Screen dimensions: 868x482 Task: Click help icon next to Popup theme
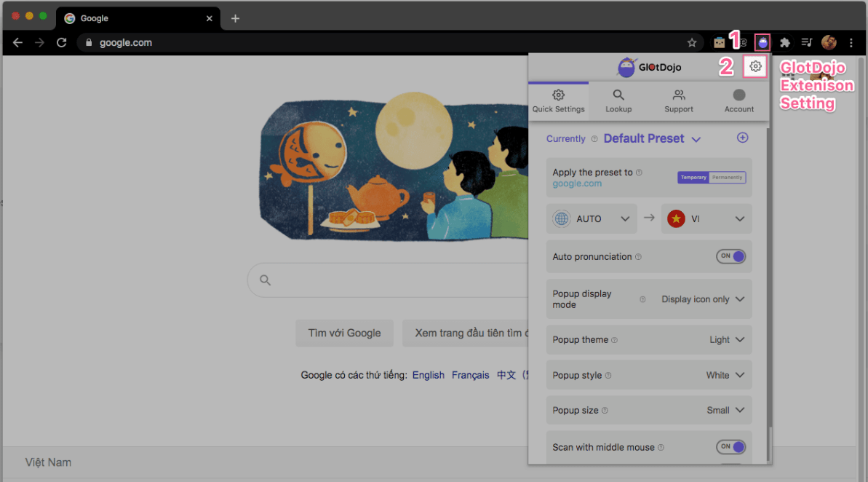pyautogui.click(x=615, y=340)
